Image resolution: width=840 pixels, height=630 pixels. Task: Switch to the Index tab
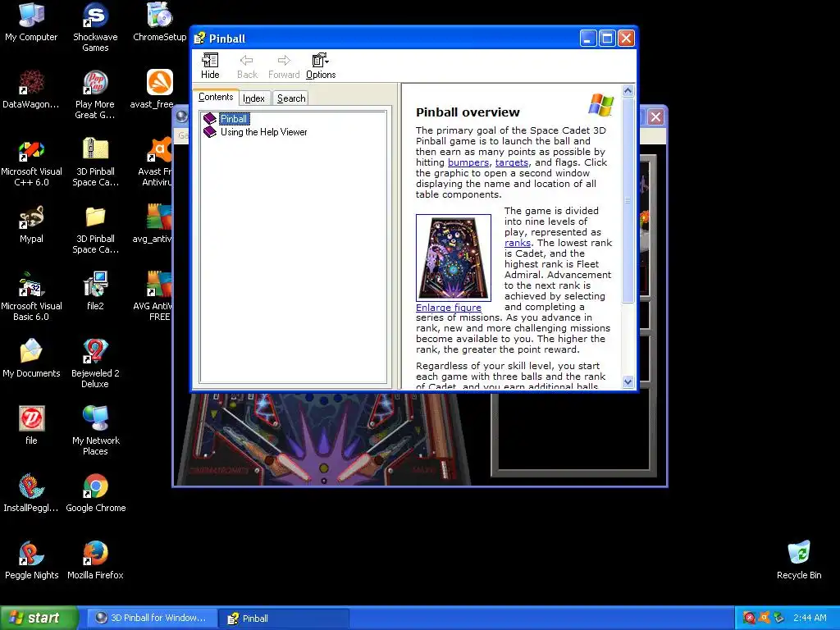253,98
